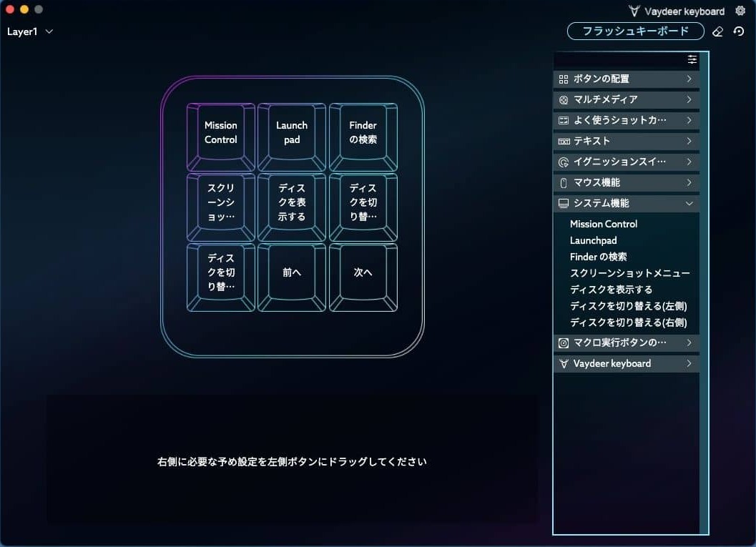Choose ディスクを切り替える(左側) item
Screen dimensions: 756x547
(628, 306)
